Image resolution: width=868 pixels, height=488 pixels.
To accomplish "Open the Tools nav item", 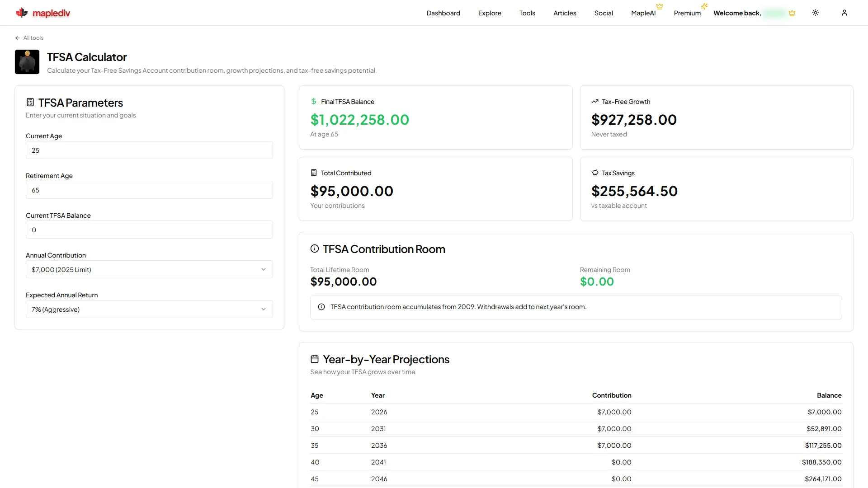I will pos(527,13).
